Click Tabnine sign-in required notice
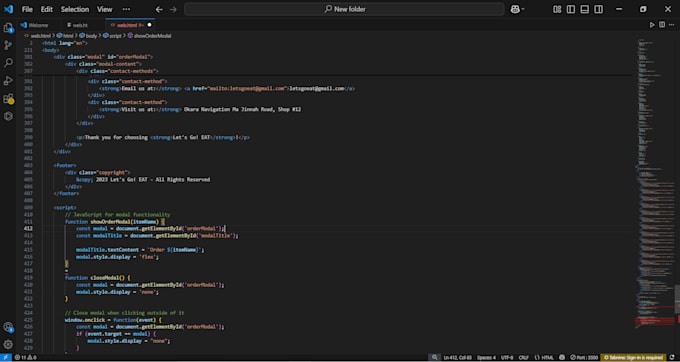680x362 pixels. pos(633,358)
